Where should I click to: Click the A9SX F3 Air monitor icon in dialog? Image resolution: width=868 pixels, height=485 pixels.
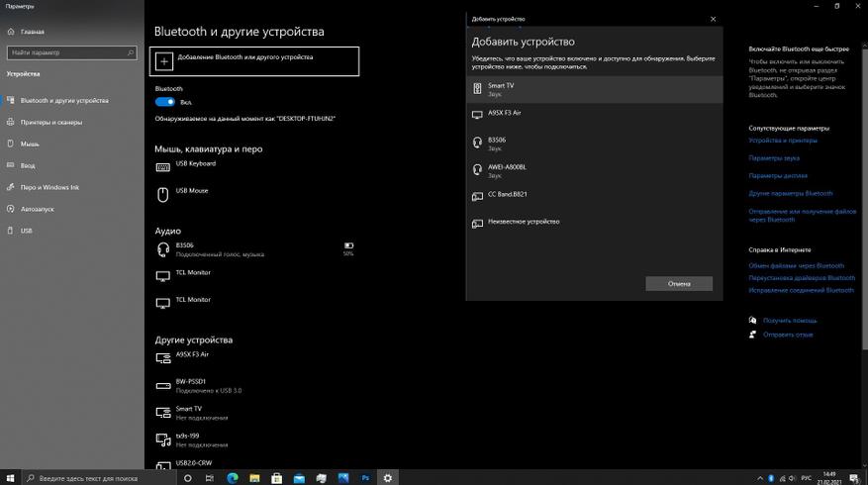478,115
